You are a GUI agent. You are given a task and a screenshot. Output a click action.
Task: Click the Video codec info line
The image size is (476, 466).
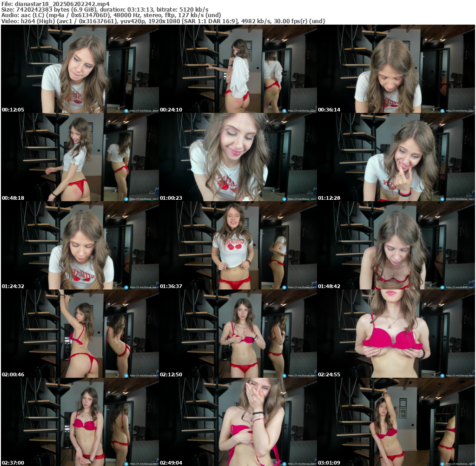pos(163,21)
